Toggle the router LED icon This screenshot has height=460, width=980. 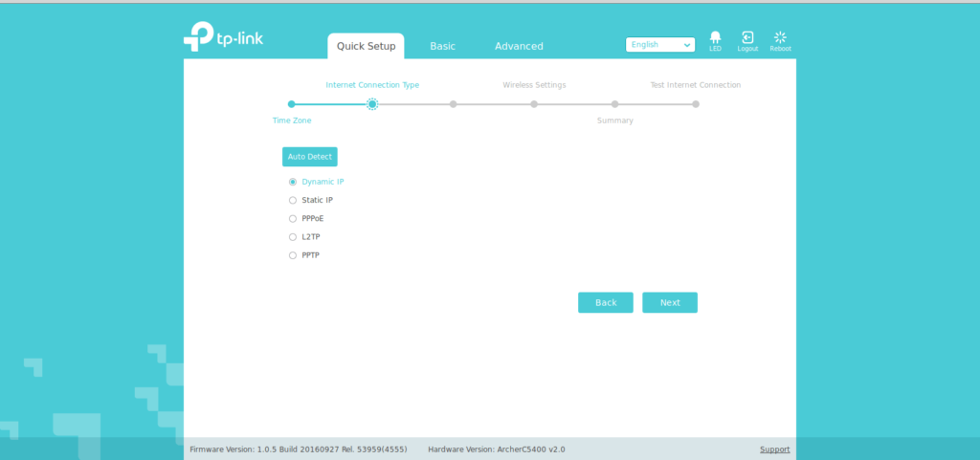pyautogui.click(x=715, y=38)
